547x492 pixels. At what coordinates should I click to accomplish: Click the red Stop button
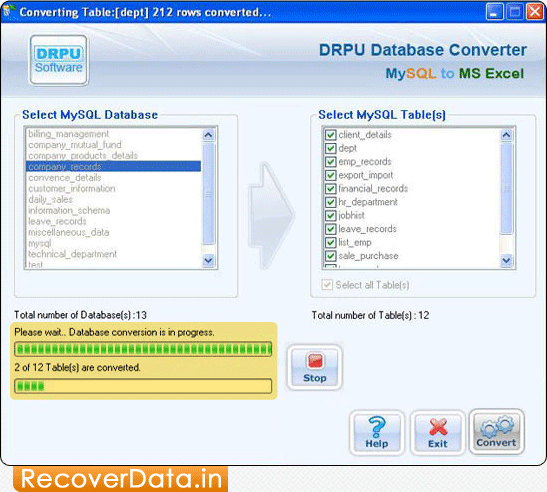[x=314, y=367]
